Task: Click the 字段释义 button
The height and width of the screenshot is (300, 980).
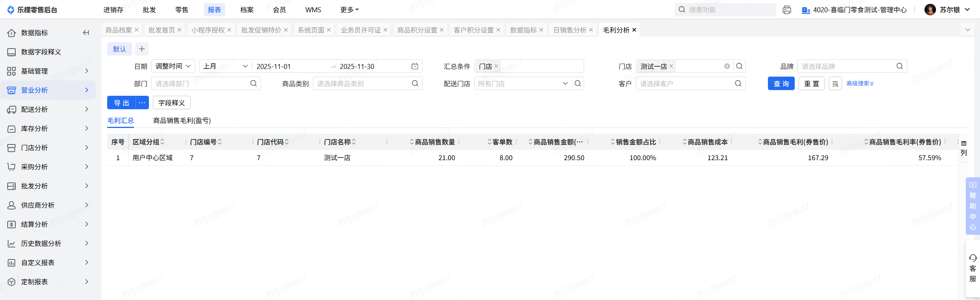Action: click(171, 103)
